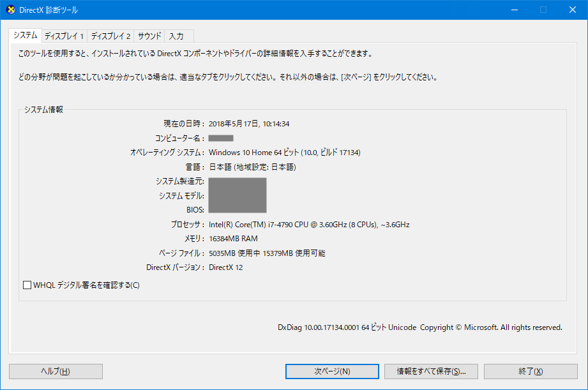
Task: Click the Windows 10 Home operating system text
Action: [284, 152]
